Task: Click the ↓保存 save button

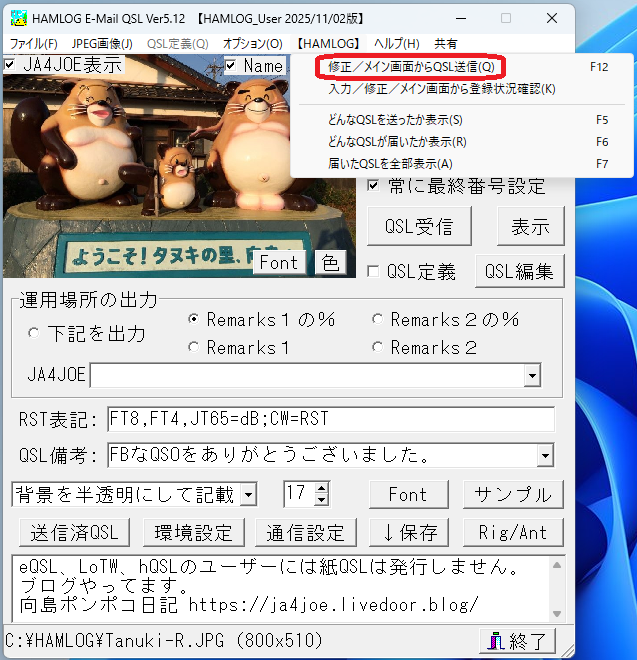Action: [409, 532]
